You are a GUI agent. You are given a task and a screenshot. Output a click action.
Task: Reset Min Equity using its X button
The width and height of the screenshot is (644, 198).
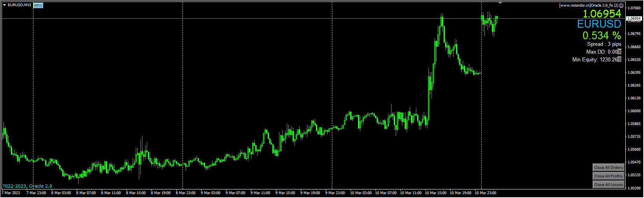[x=619, y=59]
